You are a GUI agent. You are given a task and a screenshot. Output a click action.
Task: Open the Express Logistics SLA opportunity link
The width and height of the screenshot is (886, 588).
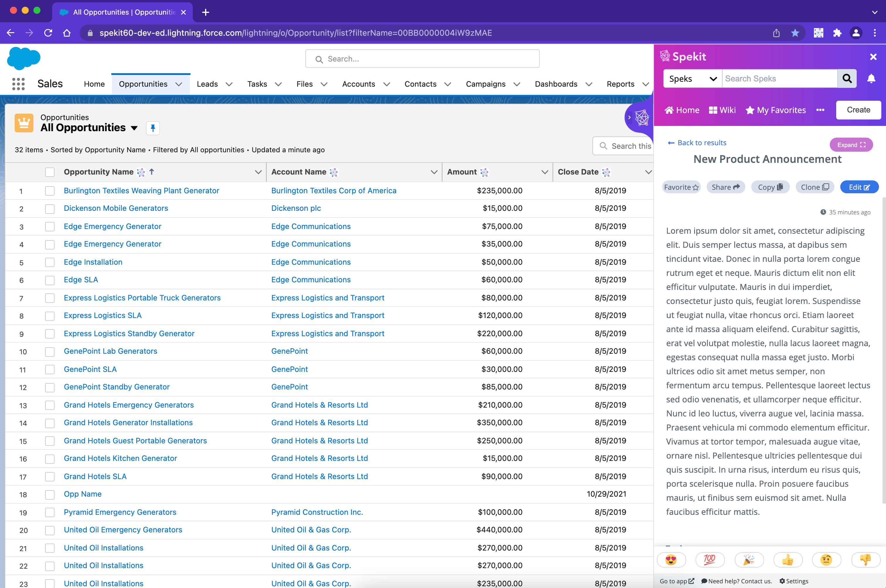click(x=103, y=315)
